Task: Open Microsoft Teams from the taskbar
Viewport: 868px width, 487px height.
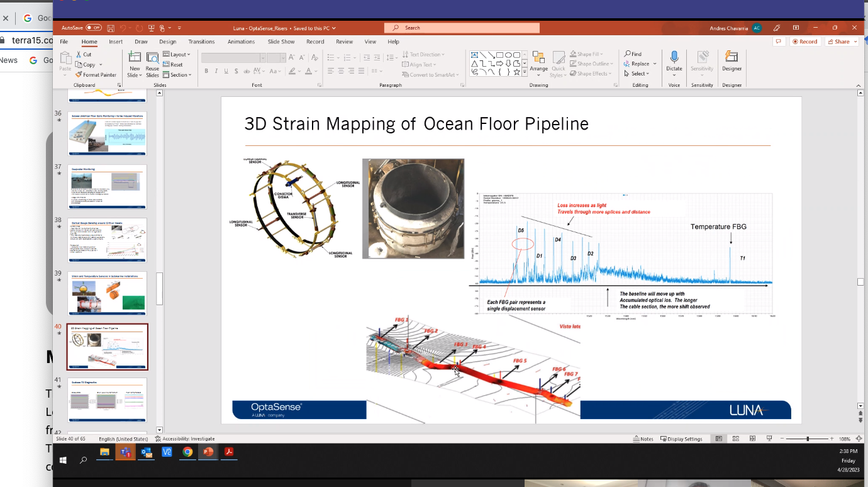Action: tap(125, 452)
